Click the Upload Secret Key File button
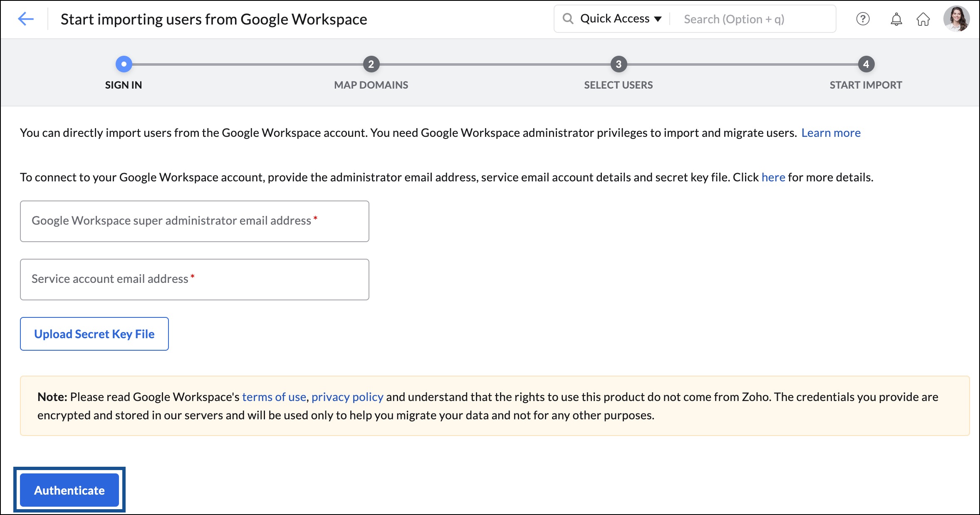This screenshot has height=515, width=980. pyautogui.click(x=94, y=334)
